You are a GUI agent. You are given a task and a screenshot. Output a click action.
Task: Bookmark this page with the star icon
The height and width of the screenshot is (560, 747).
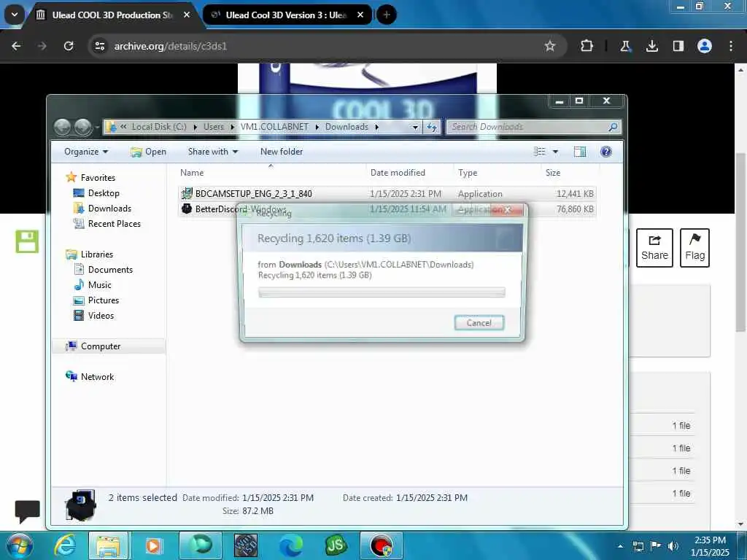(550, 46)
